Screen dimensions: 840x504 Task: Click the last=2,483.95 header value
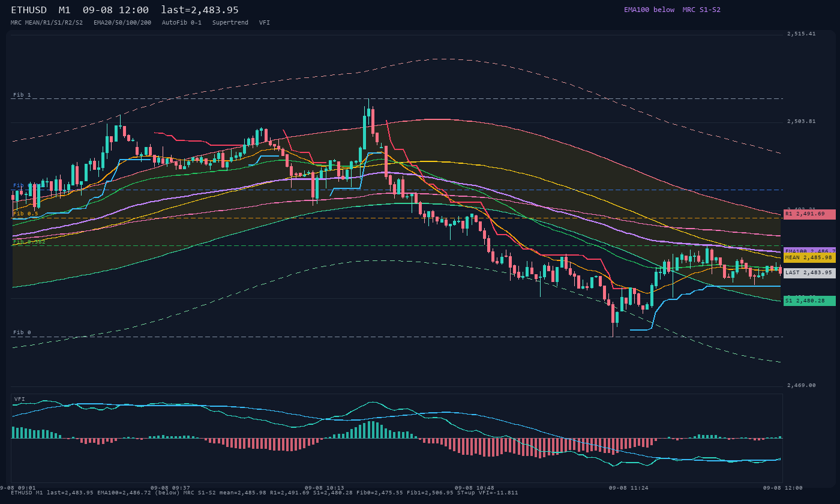200,10
